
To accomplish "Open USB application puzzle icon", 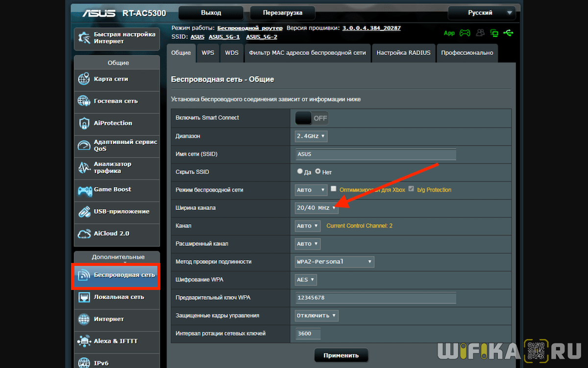I will click(x=84, y=211).
